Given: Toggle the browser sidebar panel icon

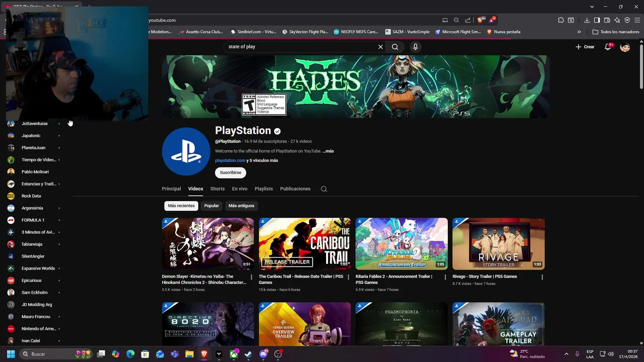Looking at the screenshot, I should [597, 20].
